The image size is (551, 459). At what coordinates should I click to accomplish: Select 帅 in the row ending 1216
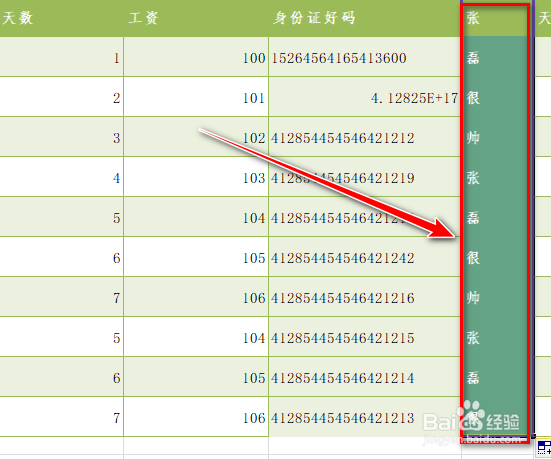coord(498,297)
